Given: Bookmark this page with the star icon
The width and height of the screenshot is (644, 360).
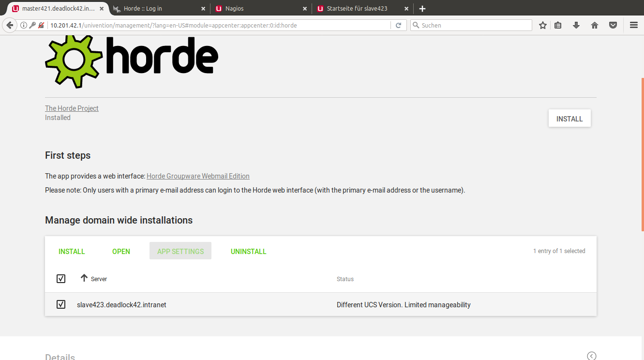Looking at the screenshot, I should (543, 25).
